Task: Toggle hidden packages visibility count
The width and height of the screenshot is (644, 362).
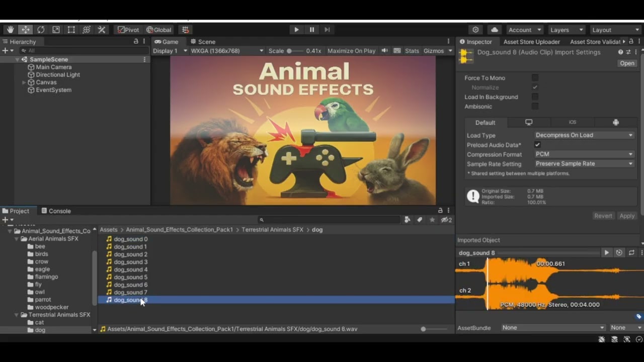Action: click(x=446, y=220)
